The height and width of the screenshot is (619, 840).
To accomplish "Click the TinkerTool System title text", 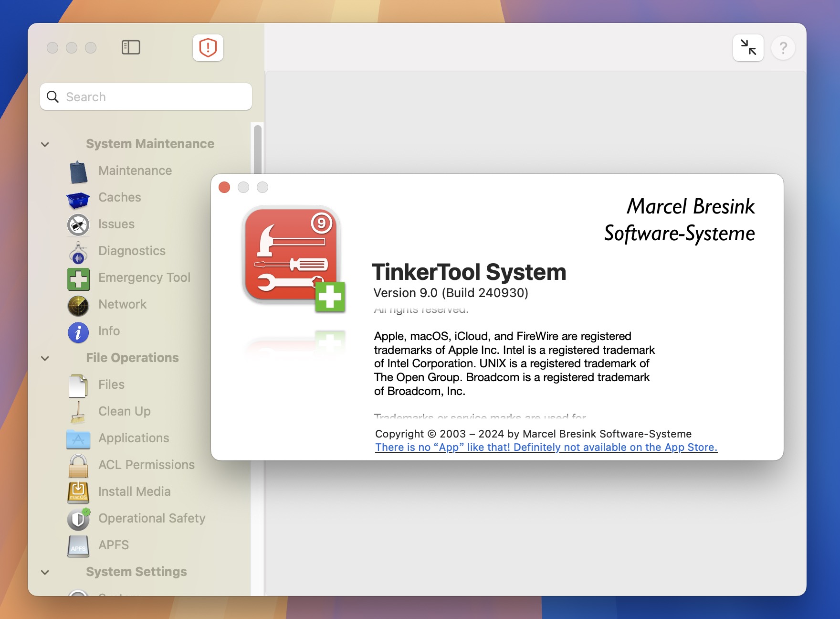I will pos(469,272).
